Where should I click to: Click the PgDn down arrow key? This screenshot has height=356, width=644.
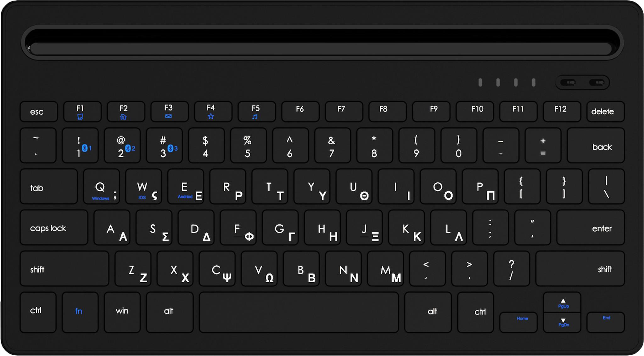coord(562,323)
